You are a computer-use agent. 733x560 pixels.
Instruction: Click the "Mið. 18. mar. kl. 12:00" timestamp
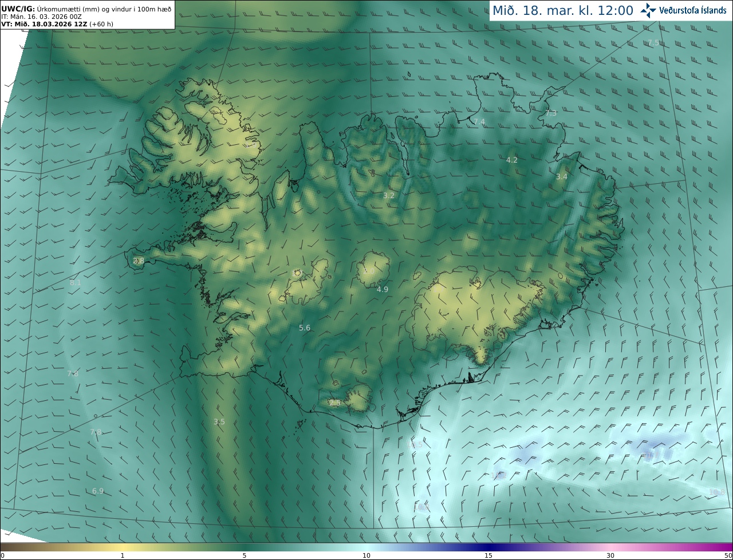[x=563, y=10]
